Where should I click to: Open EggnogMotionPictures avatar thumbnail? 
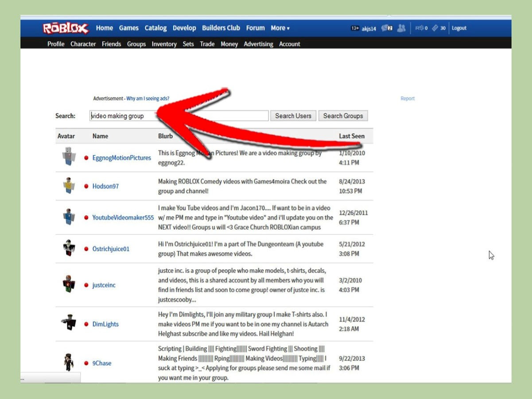coord(69,157)
